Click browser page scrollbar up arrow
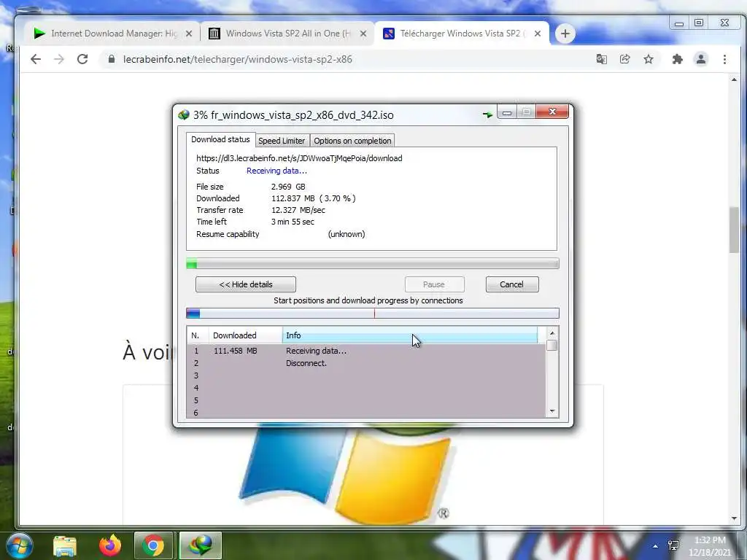Viewport: 747px width, 560px height. coord(734,79)
